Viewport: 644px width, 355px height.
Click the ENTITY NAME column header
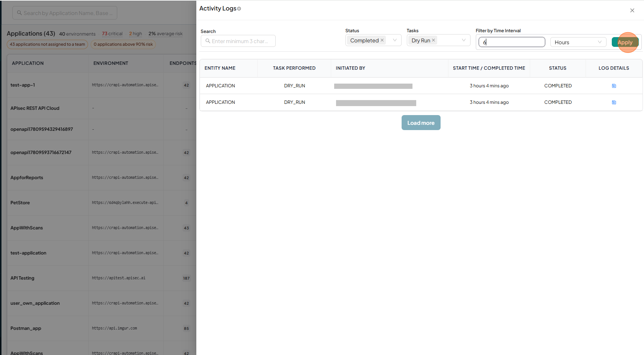(x=220, y=68)
